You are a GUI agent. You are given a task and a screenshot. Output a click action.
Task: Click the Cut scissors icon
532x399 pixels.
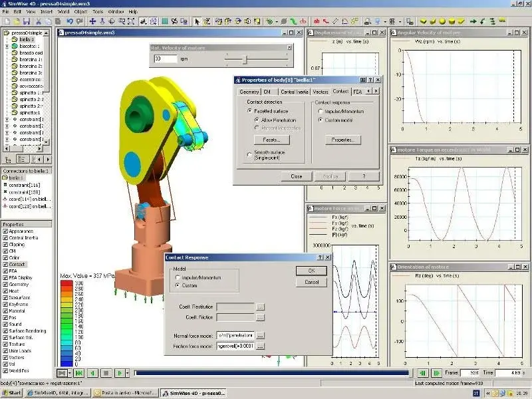[39, 21]
